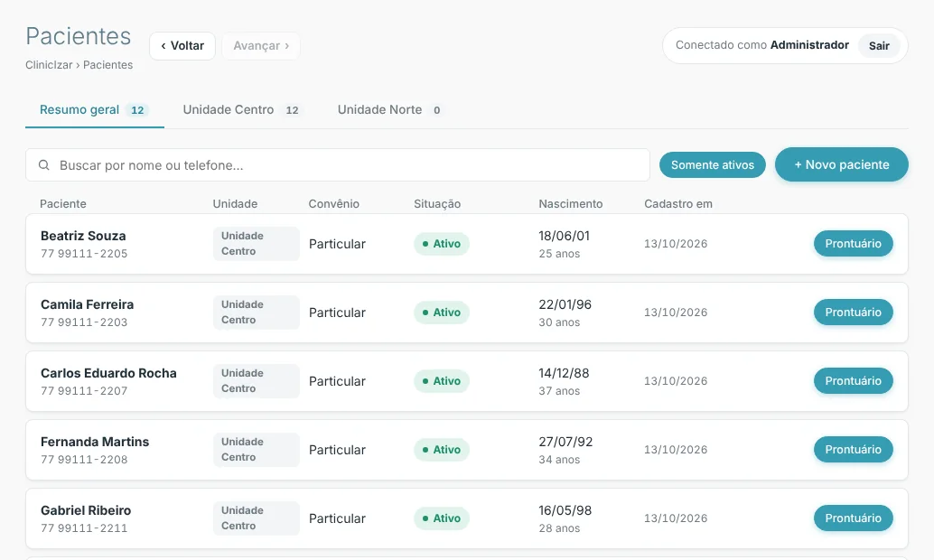This screenshot has height=560, width=934.
Task: Click the phone number 77 99111-2208
Action: click(84, 460)
